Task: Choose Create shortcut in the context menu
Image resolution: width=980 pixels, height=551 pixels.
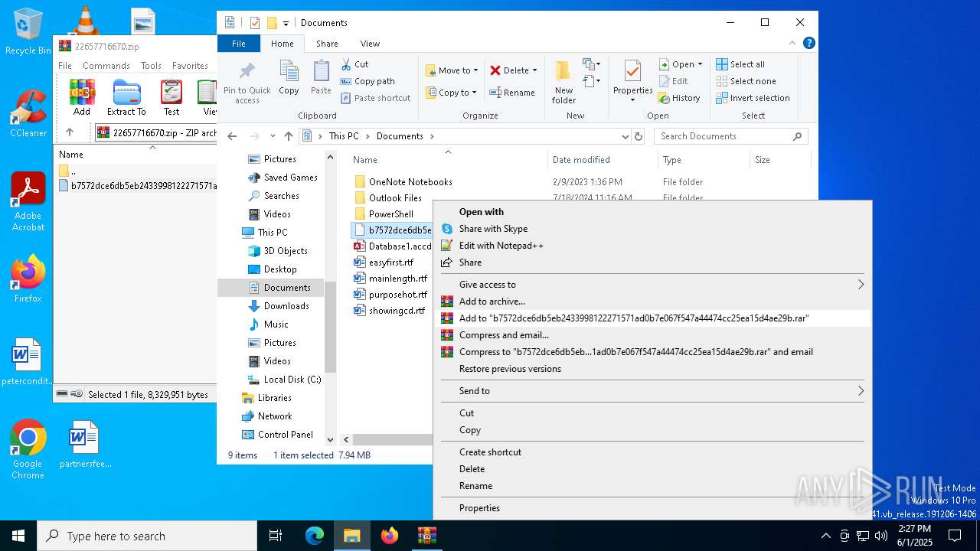Action: pyautogui.click(x=652, y=452)
